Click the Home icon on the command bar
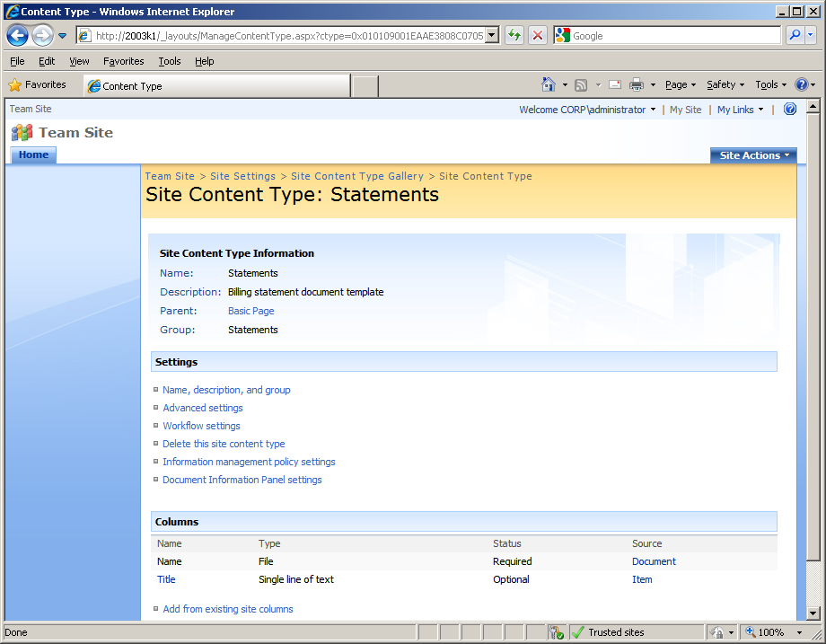Viewport: 826px width, 644px height. [x=549, y=84]
